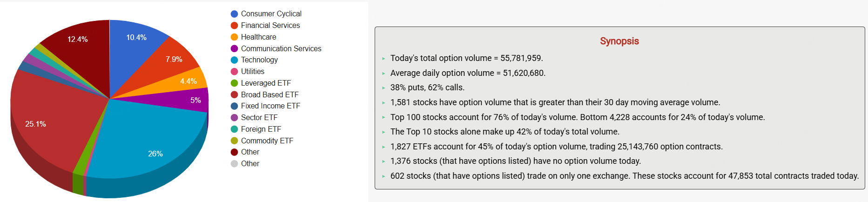The width and height of the screenshot is (868, 202).
Task: Click the gray Other legend dot
Action: 235,164
